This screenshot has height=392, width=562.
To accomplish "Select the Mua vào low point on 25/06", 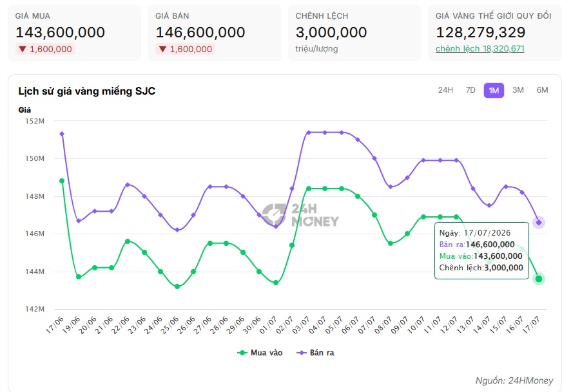I will click(177, 286).
